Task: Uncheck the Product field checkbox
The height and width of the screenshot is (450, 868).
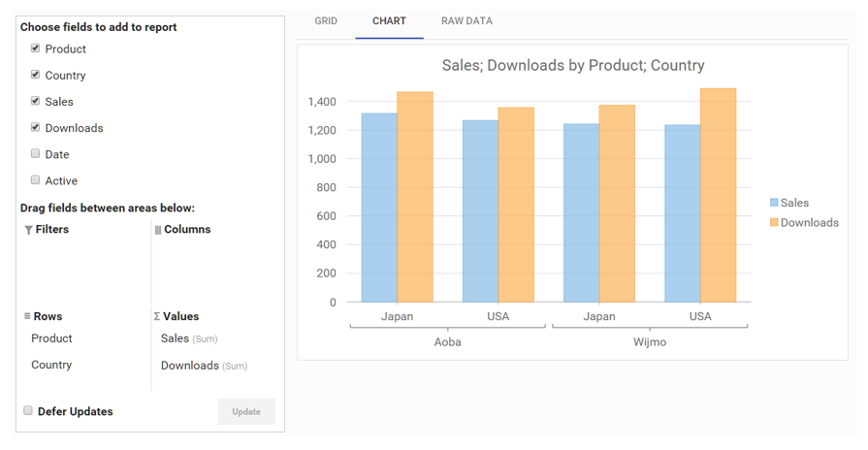Action: (36, 48)
